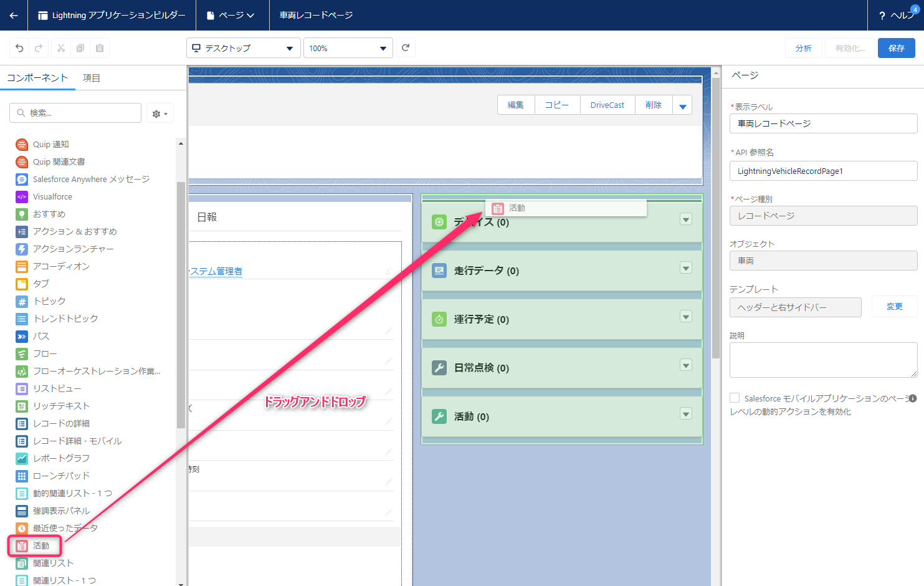
Task: Click the 日常点検 wrench icon
Action: click(439, 368)
